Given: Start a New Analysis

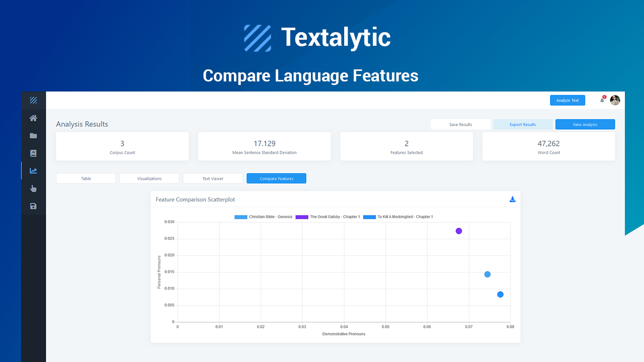Looking at the screenshot, I should (x=585, y=124).
